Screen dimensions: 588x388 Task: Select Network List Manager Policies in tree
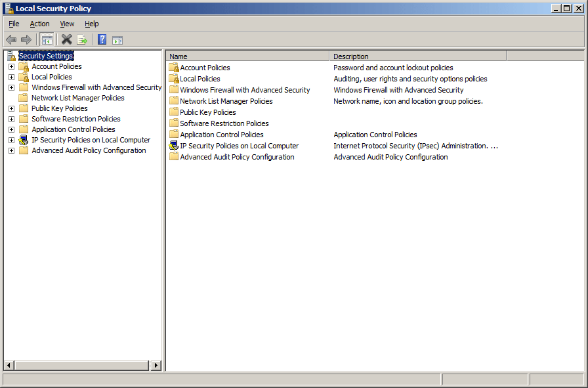tap(78, 98)
